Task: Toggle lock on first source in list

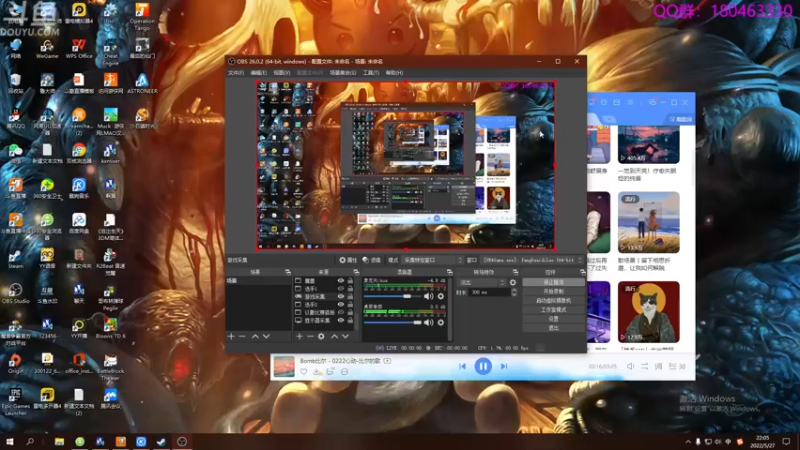Action: [350, 281]
